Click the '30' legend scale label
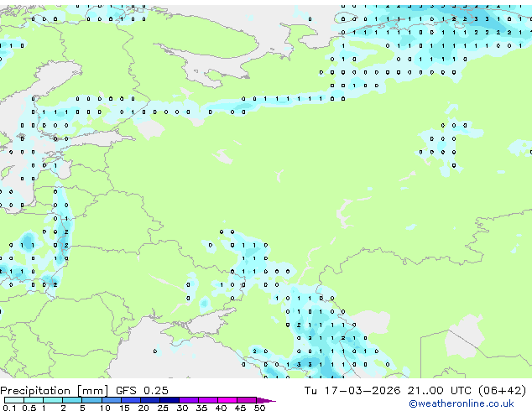Viewport: 532px width, 411px height. click(182, 408)
